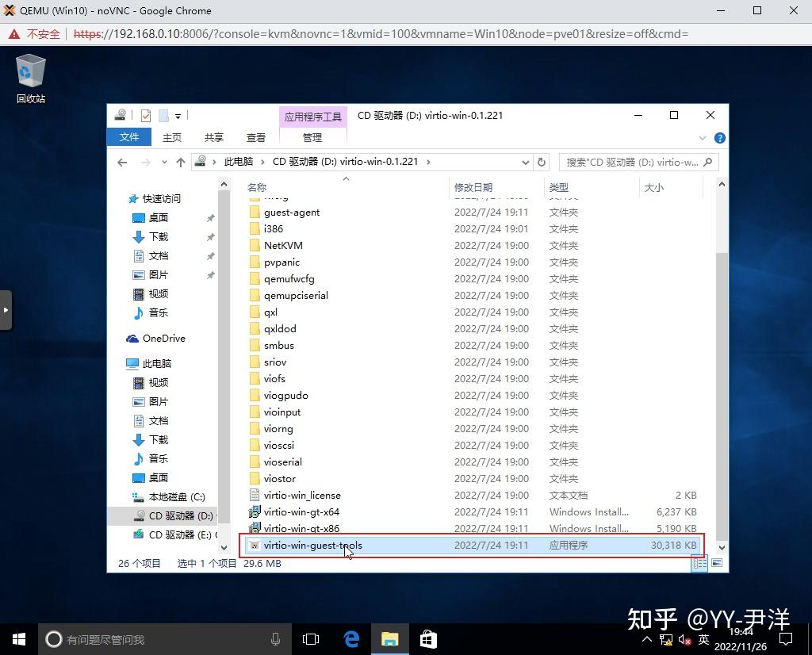Expand the noVNC control panel handle
Image resolution: width=812 pixels, height=655 pixels.
point(6,310)
